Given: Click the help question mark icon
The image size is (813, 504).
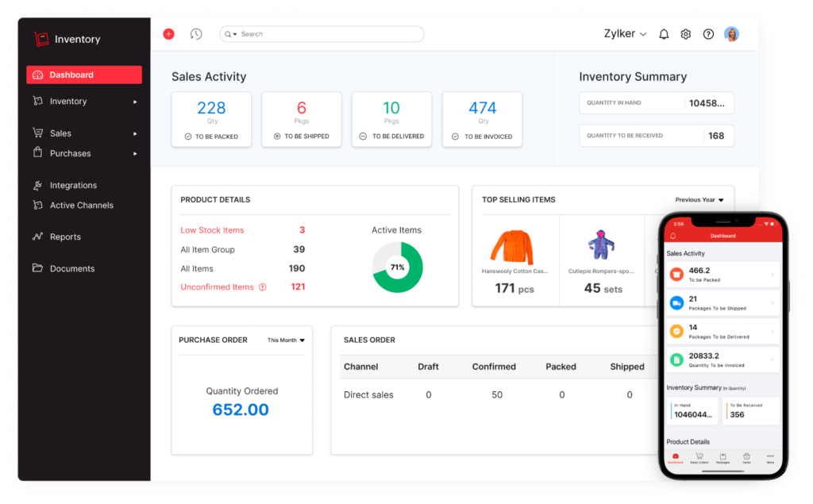Looking at the screenshot, I should [x=708, y=34].
